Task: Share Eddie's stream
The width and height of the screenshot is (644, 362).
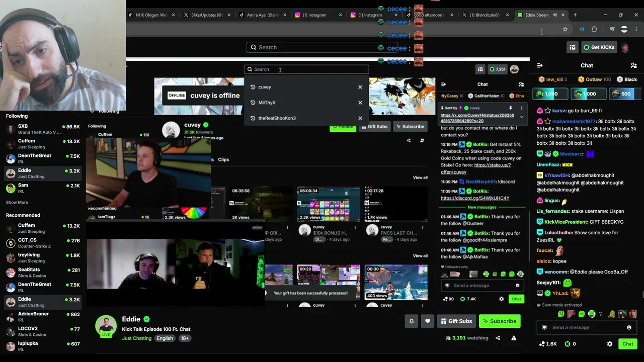Action: coord(498,338)
